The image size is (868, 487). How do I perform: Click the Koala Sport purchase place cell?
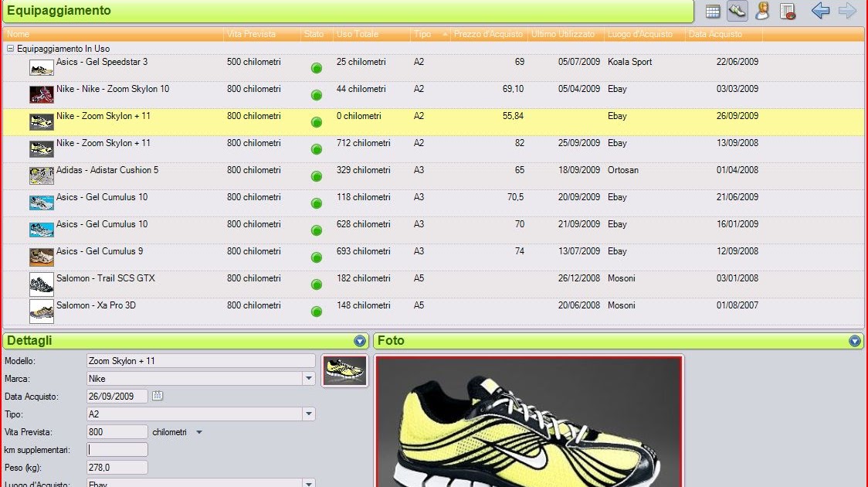(x=629, y=62)
